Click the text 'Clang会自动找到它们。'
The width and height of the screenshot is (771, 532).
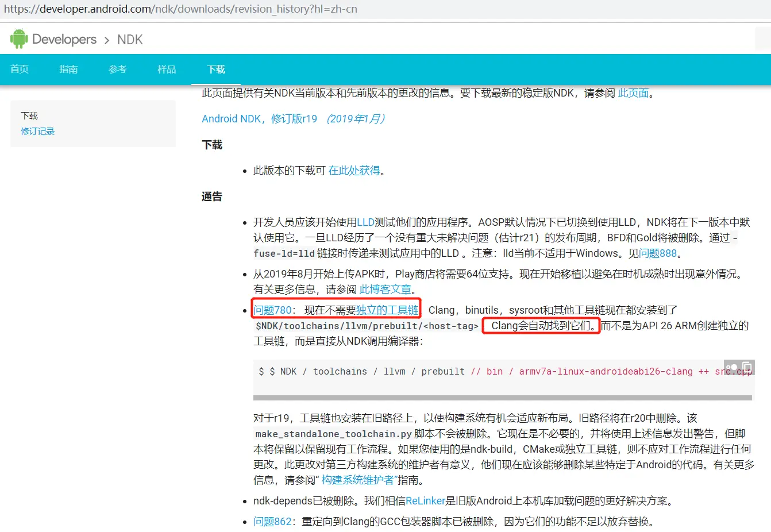(543, 326)
